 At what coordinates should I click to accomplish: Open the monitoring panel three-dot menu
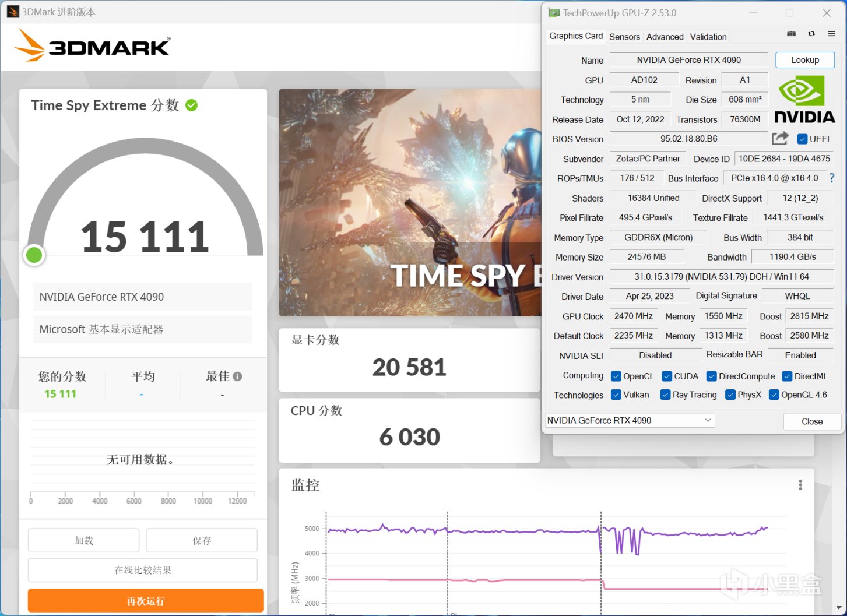pos(800,485)
